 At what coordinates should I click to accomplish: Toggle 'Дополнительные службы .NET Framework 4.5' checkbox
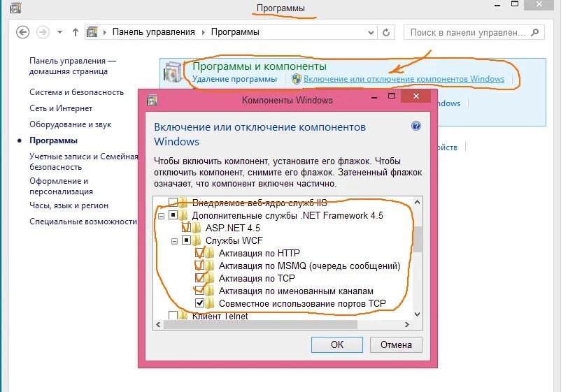173,215
